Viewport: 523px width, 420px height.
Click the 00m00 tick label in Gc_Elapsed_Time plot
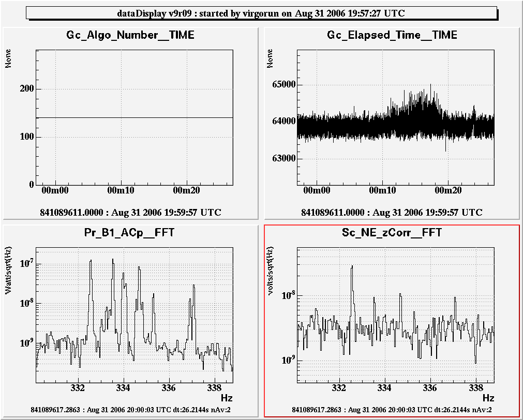pyautogui.click(x=317, y=190)
